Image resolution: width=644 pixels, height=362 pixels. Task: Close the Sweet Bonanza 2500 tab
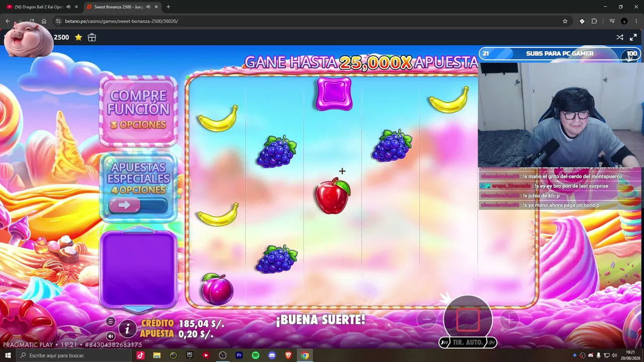point(156,7)
